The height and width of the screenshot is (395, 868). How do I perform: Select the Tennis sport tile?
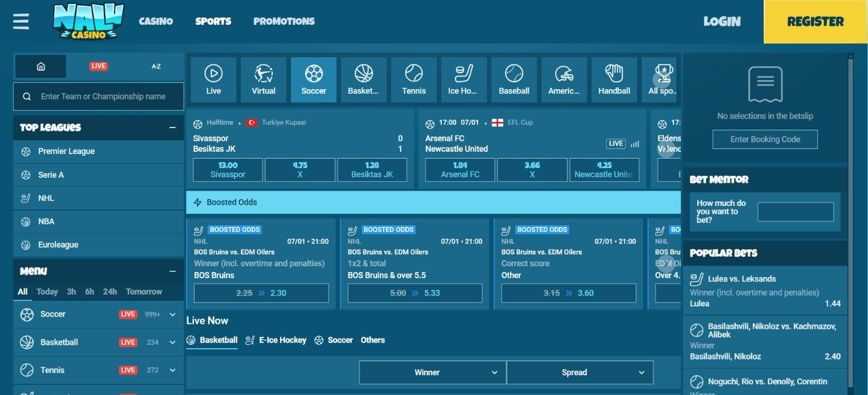coord(414,80)
